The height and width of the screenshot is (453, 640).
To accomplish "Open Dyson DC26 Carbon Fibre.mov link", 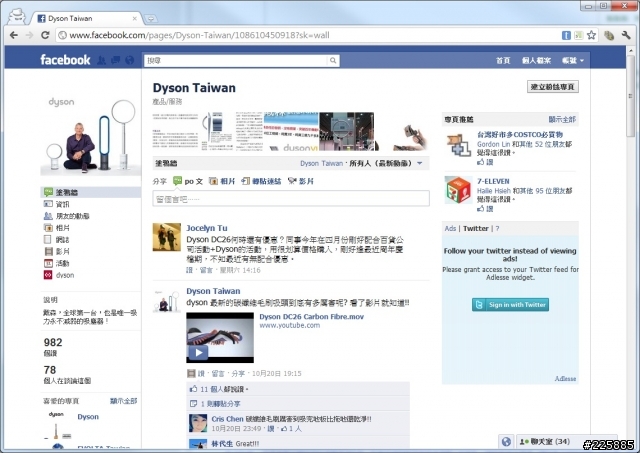I will [x=311, y=316].
